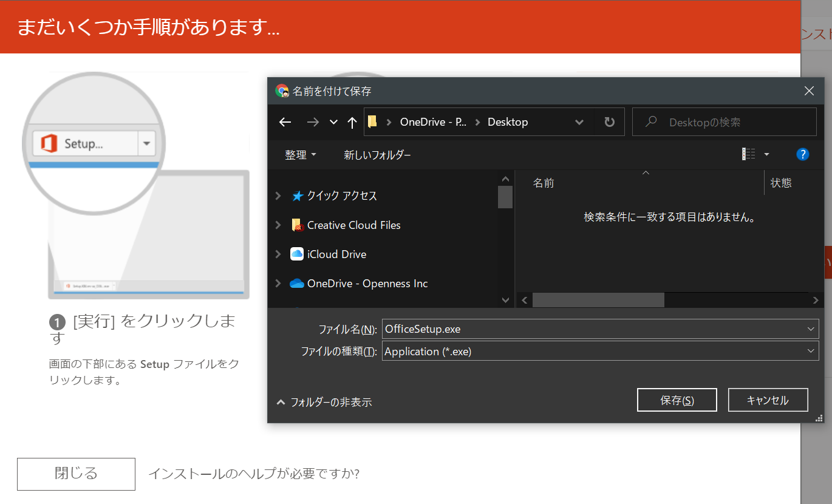
Task: Go forward using the right arrow
Action: 313,122
